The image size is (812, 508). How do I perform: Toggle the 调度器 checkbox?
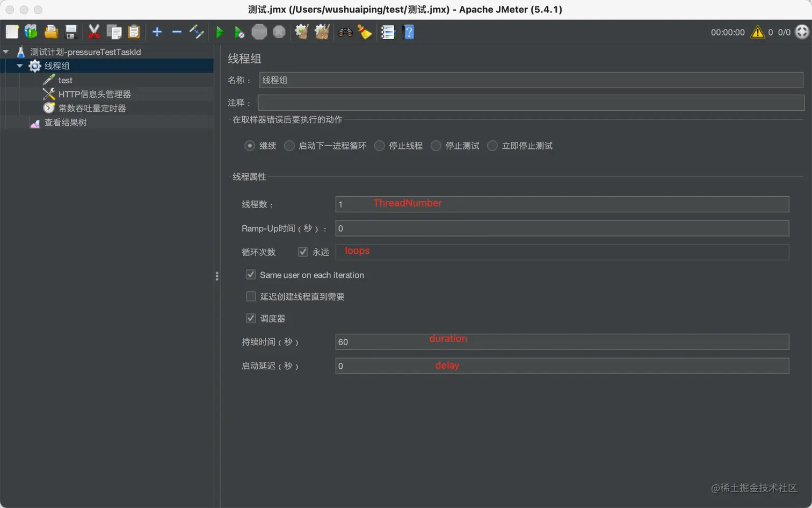click(x=251, y=318)
